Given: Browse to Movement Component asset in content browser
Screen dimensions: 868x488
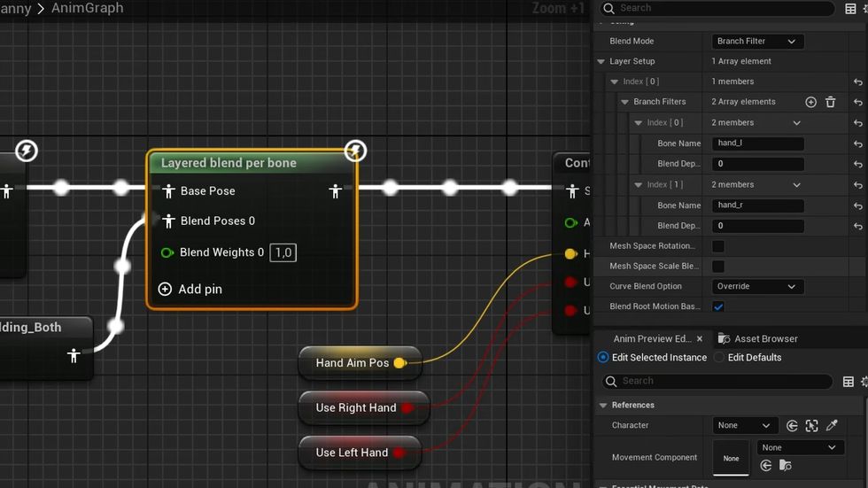Looking at the screenshot, I should click(x=785, y=465).
